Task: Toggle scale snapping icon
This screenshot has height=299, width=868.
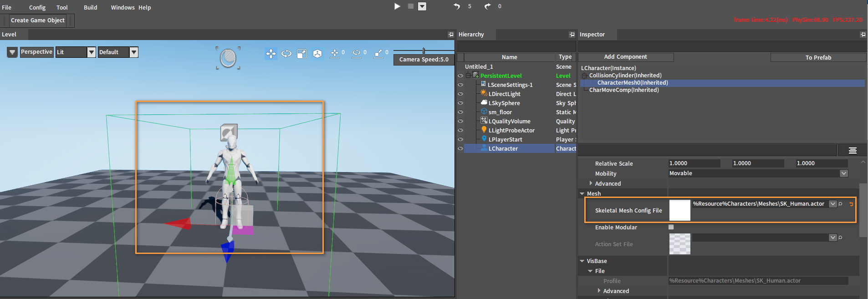Action: point(378,54)
